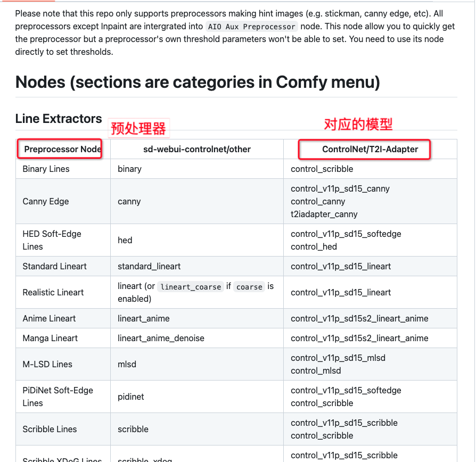Click the Nodes sections heading title
Viewport: 476px width, 462px height.
coord(198,82)
